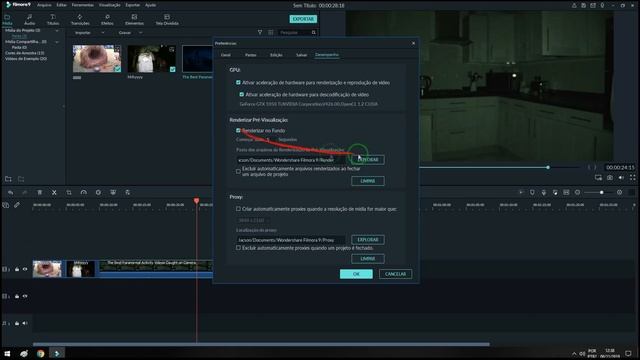Viewport: 640px width, 360px height.
Task: Open the Títulos library icon
Action: click(53, 19)
